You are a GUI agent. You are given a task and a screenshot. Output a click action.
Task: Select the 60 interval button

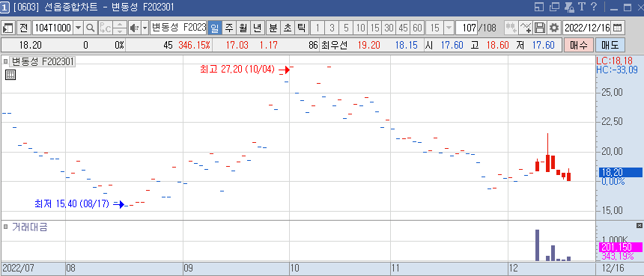coord(417,28)
